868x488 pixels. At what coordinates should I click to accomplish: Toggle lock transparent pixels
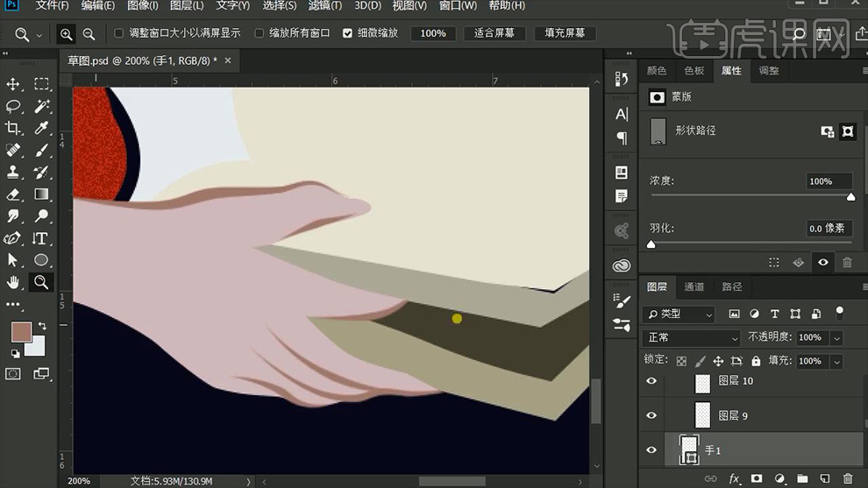point(681,361)
